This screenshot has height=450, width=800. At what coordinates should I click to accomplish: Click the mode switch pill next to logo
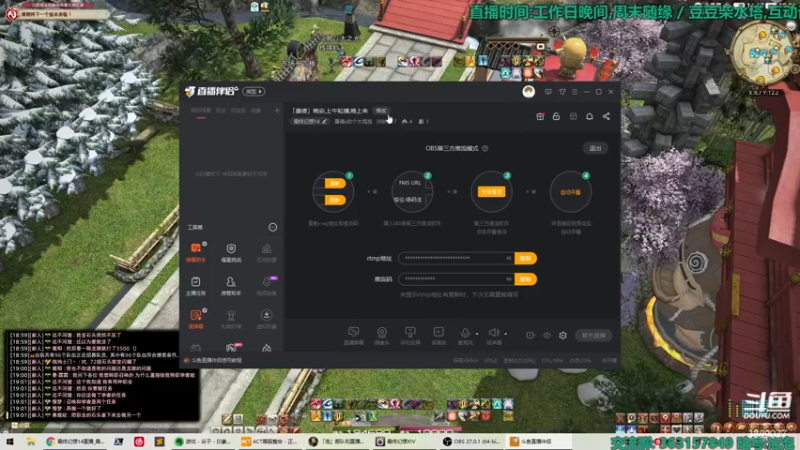(x=254, y=92)
